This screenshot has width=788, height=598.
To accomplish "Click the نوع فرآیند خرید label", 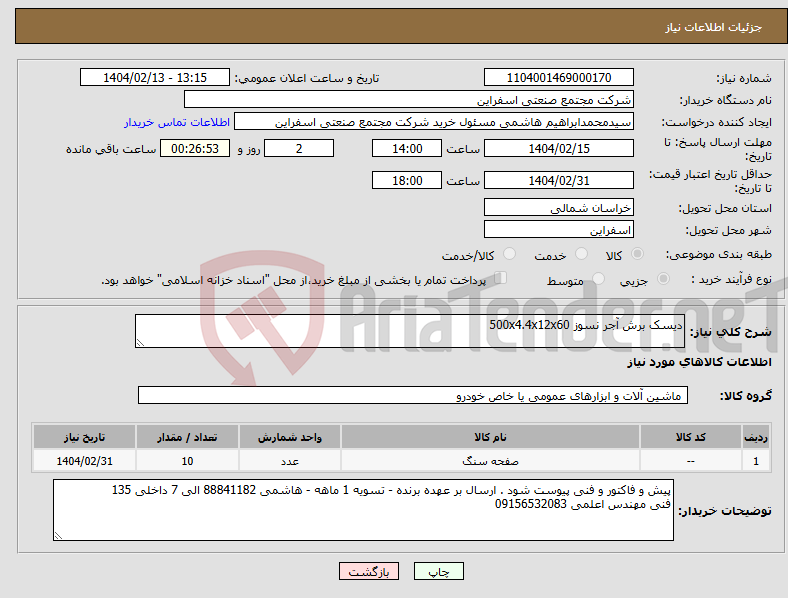I will (731, 279).
